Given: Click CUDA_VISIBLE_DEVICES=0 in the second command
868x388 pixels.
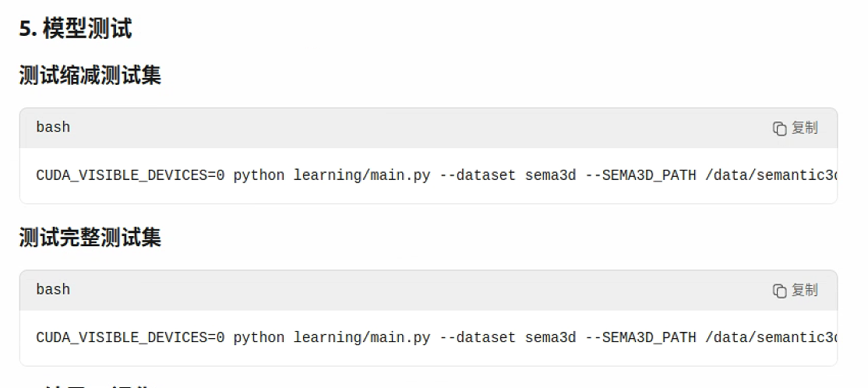Looking at the screenshot, I should [x=130, y=337].
